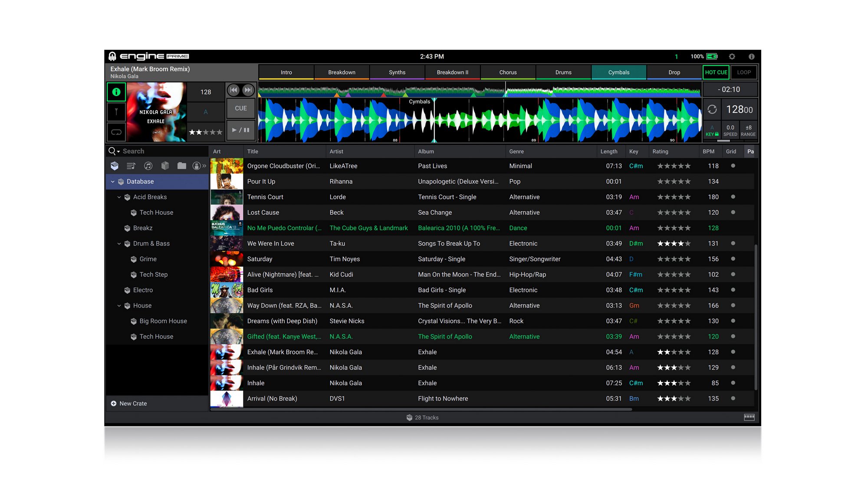
Task: Click the 0.0 SPEED box
Action: pyautogui.click(x=730, y=131)
